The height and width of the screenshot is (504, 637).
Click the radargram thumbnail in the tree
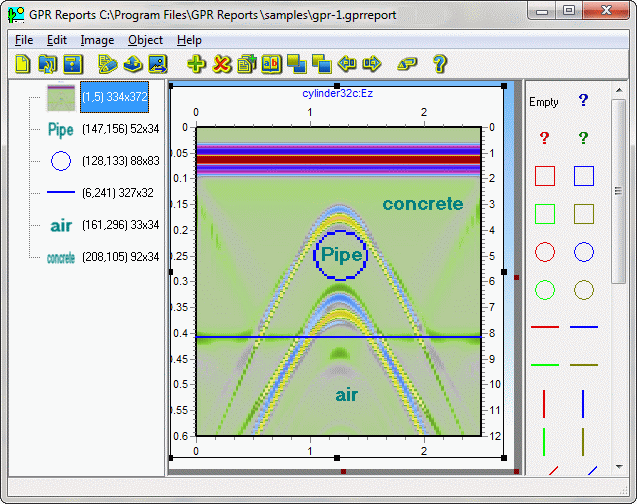(61, 97)
